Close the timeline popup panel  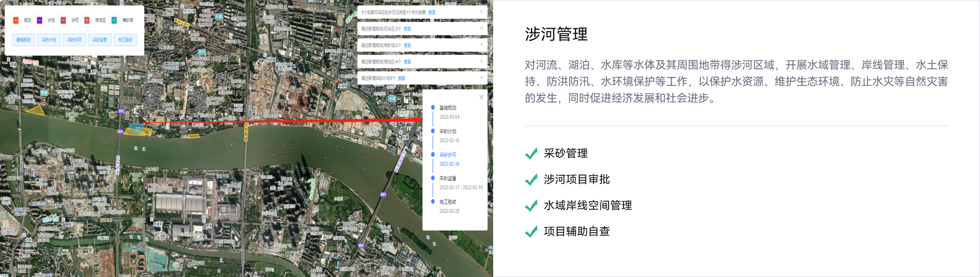tap(481, 97)
